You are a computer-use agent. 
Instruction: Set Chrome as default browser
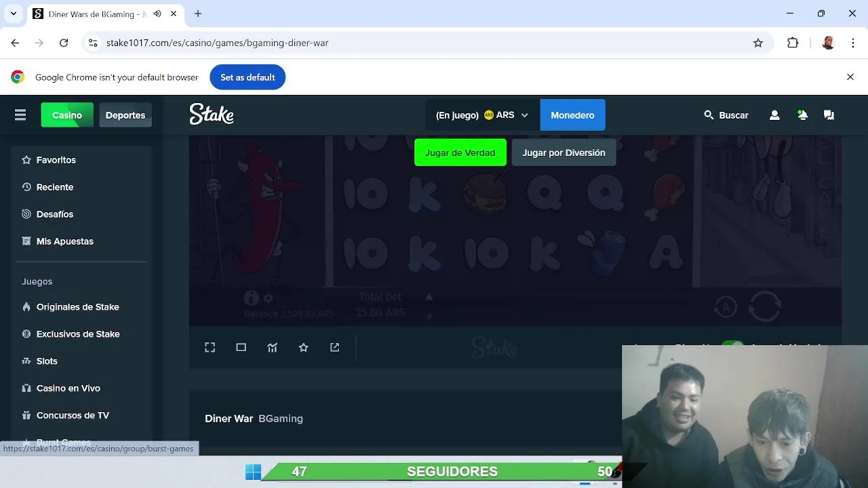(248, 77)
